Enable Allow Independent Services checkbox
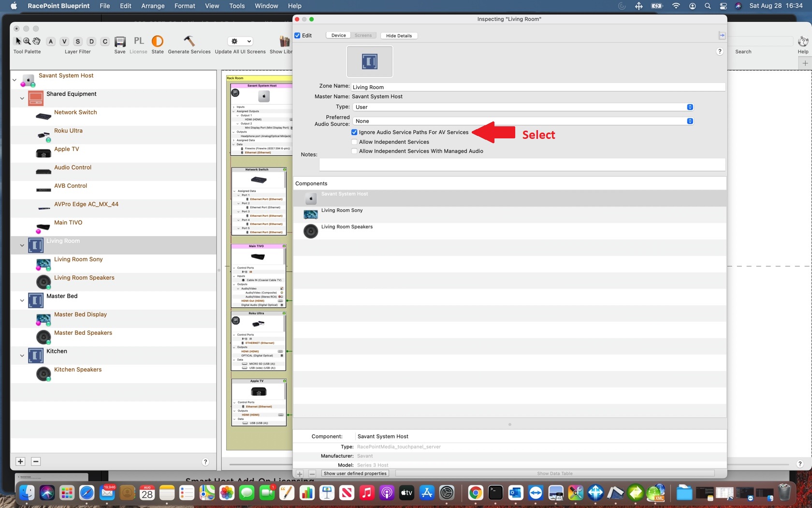 coord(354,142)
